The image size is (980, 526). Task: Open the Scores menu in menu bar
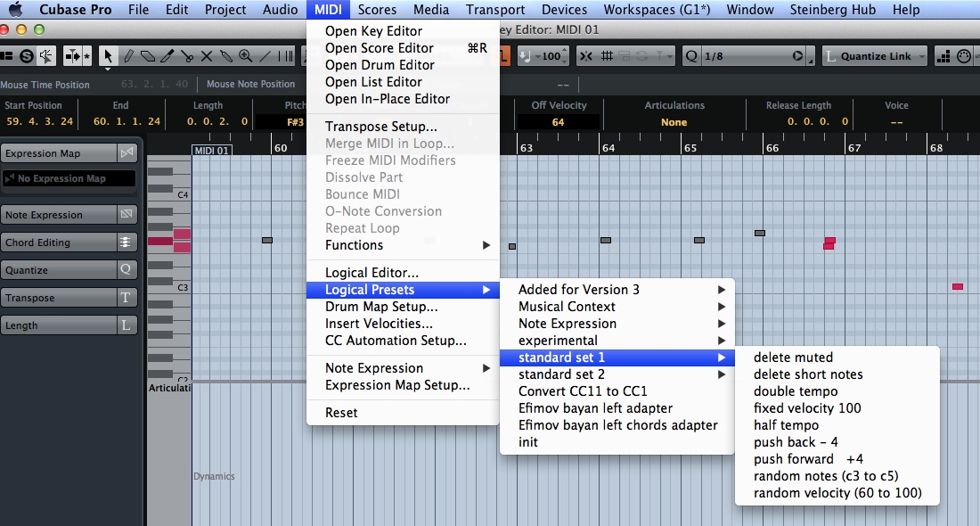(x=377, y=10)
